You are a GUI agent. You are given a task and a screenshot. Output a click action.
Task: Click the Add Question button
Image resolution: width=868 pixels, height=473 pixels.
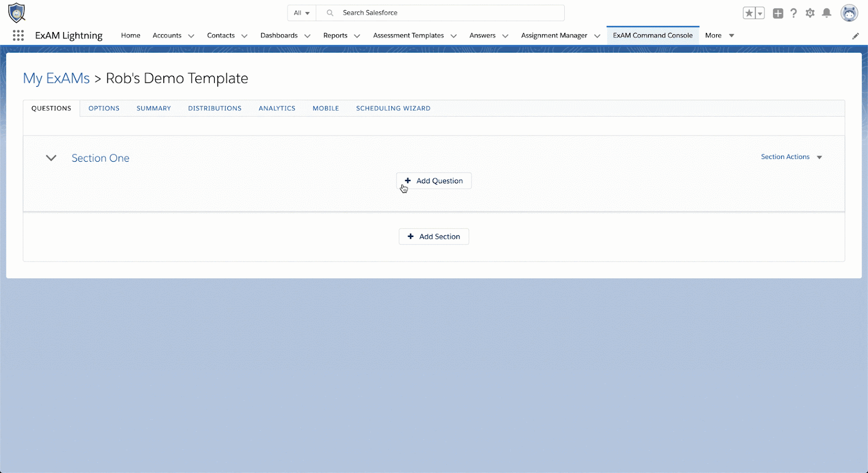(434, 181)
